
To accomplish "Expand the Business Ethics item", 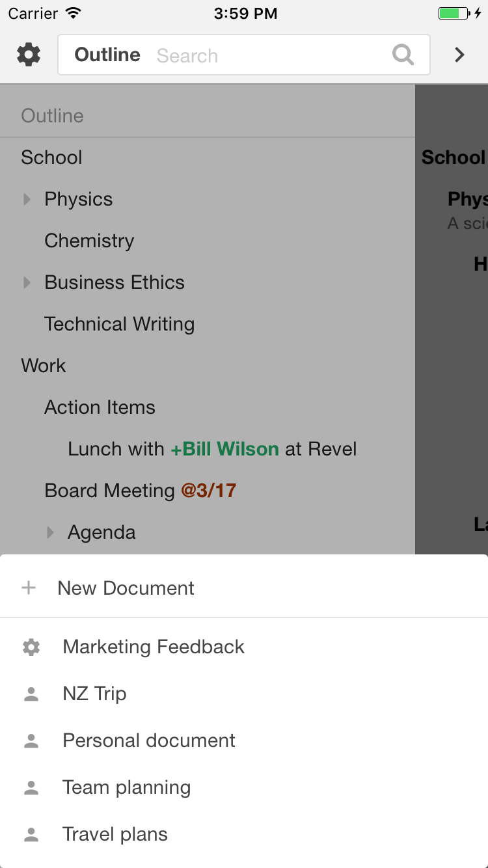I will pyautogui.click(x=27, y=282).
